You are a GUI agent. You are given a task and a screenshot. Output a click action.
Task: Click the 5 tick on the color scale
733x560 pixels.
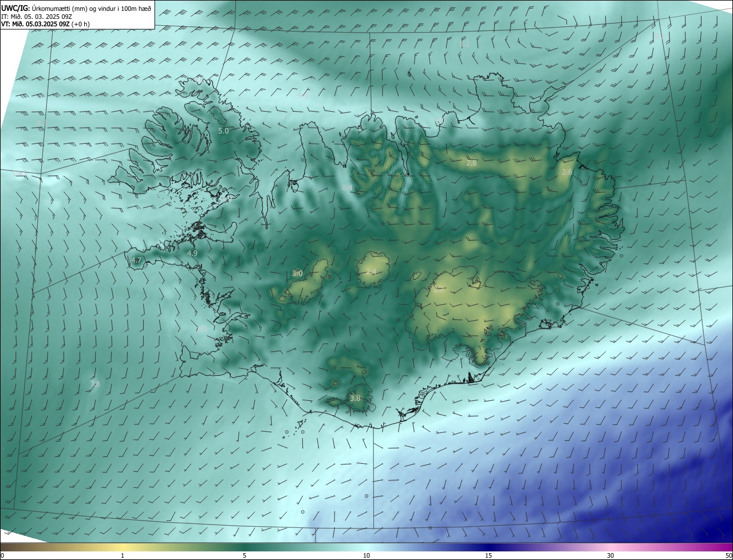[x=245, y=555]
